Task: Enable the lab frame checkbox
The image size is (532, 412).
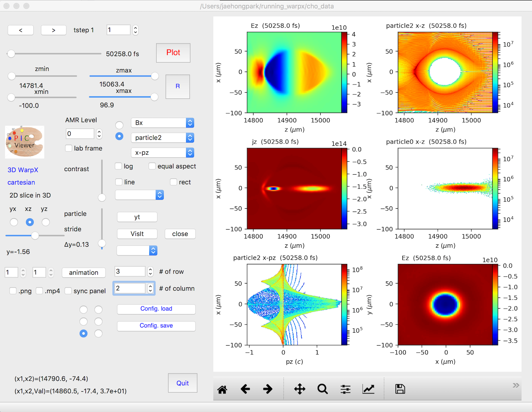Action: [69, 148]
